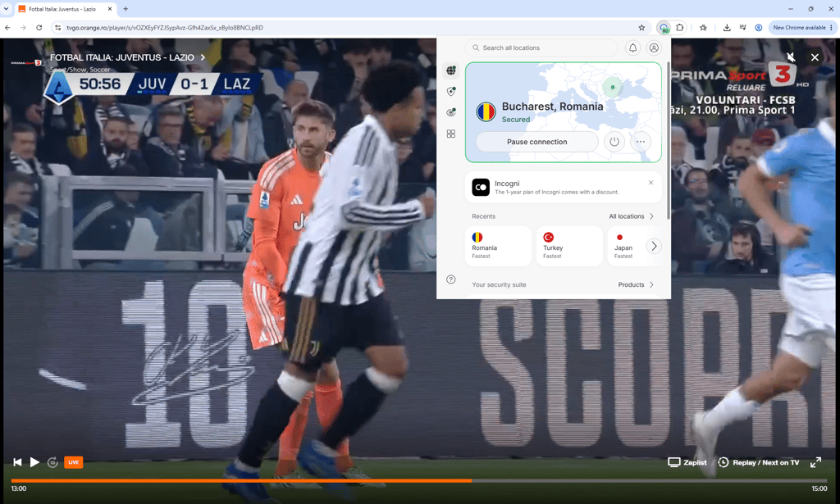The image size is (840, 504).
Task: View site information icon in address bar
Action: click(58, 28)
